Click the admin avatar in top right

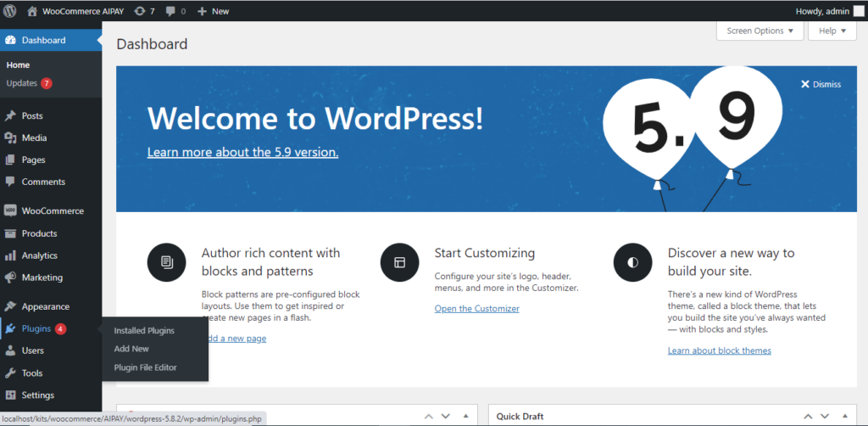tap(858, 11)
